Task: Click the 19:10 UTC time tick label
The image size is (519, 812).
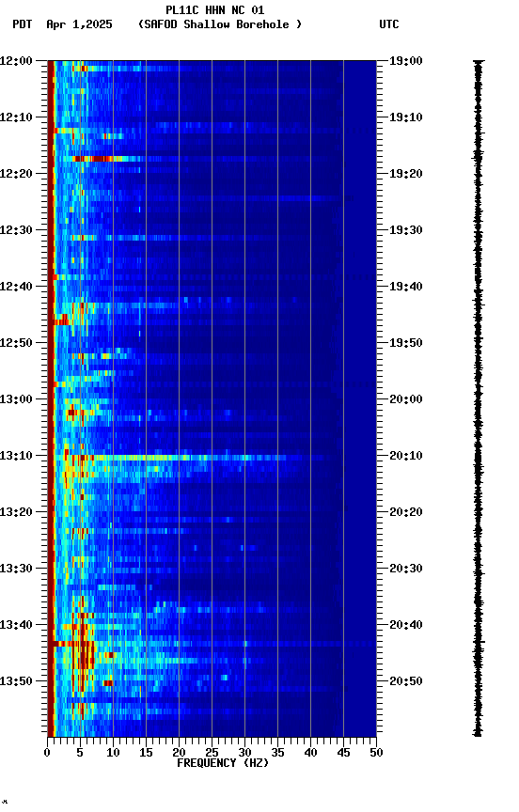Action: click(406, 117)
